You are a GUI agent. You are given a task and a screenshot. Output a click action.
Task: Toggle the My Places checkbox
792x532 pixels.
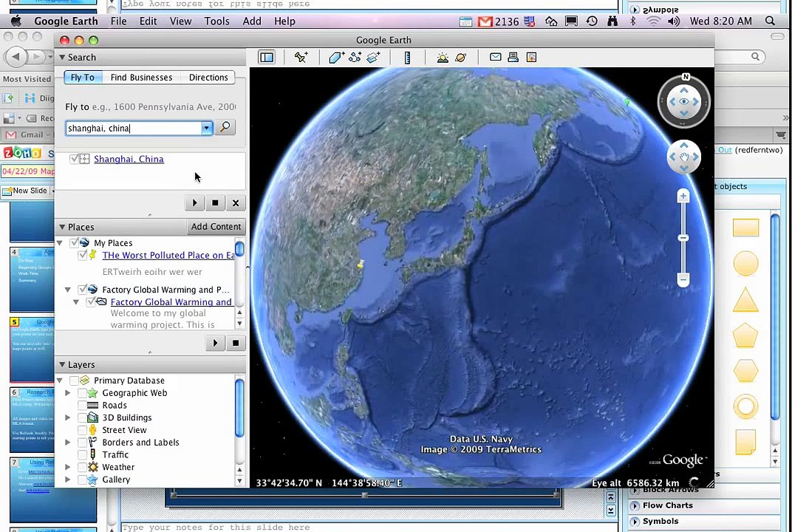(x=74, y=243)
